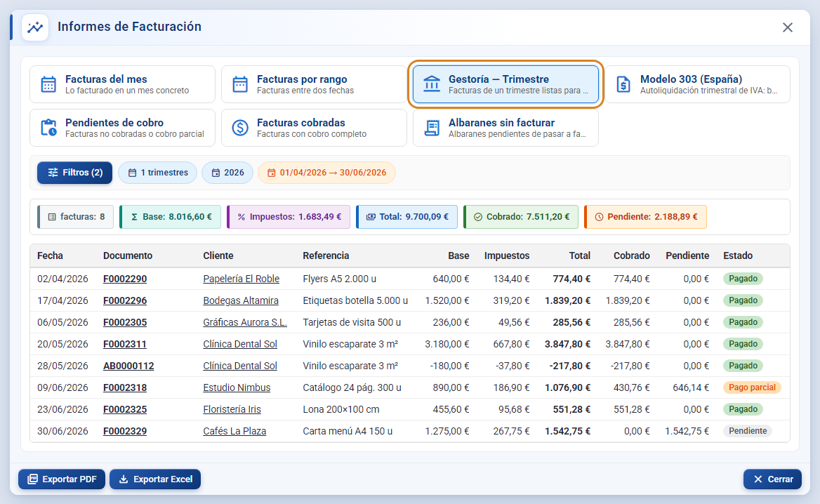
Task: Click the clipboard clock icon of Pendientes de cobro
Action: click(x=48, y=128)
